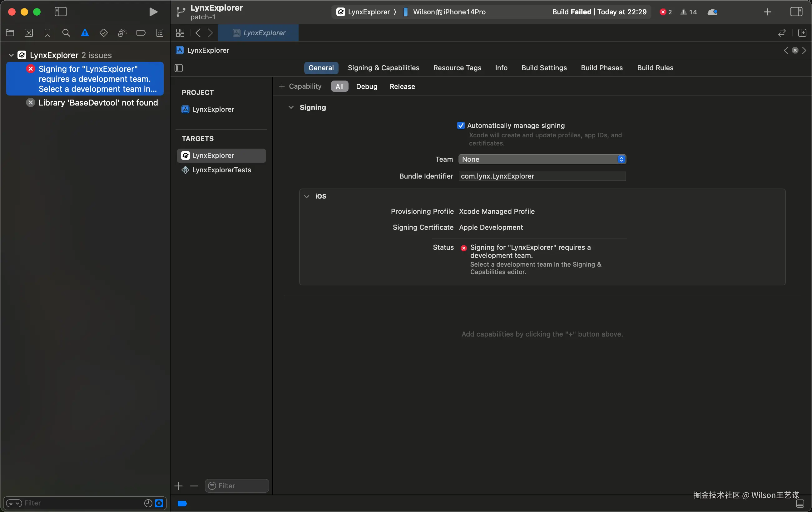Toggle the navigator sidebar button

(61, 12)
